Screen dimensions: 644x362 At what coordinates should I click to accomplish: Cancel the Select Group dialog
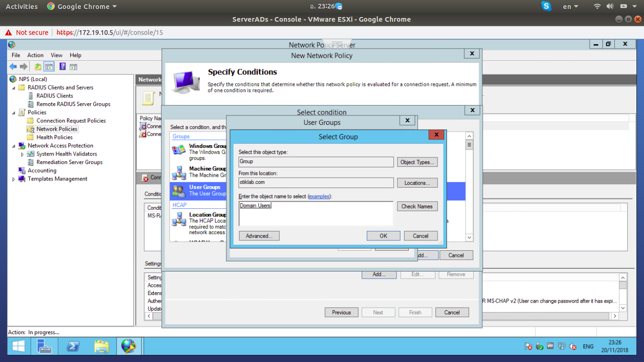pos(421,236)
